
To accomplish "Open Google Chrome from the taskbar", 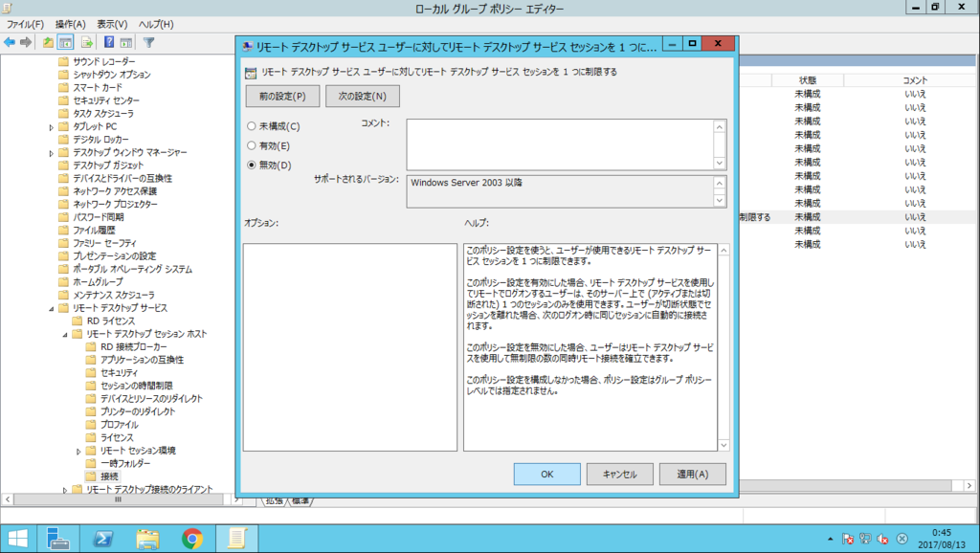I will pyautogui.click(x=191, y=538).
